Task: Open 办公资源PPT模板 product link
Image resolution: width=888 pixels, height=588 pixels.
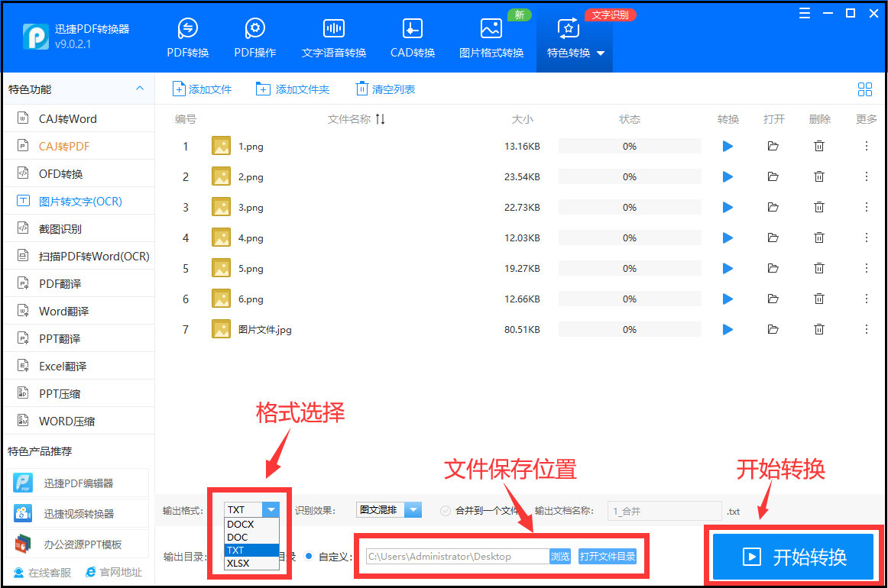Action: (79, 544)
